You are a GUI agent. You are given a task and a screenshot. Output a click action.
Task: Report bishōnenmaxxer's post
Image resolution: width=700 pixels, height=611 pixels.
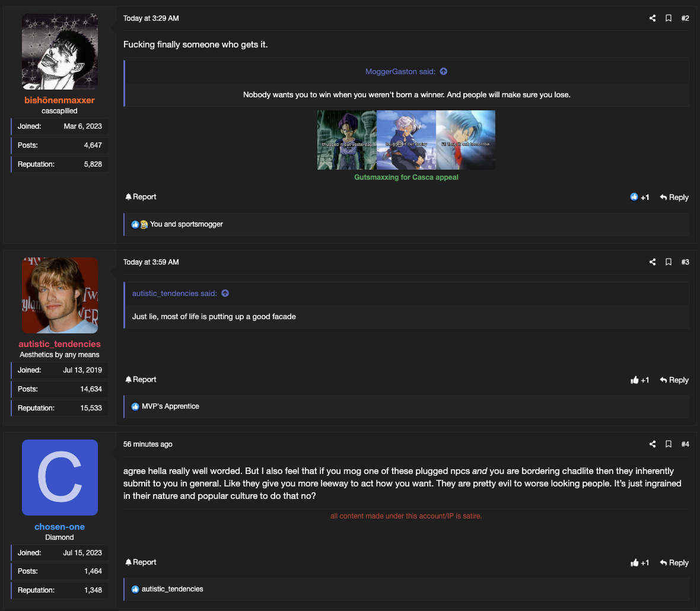click(x=141, y=197)
